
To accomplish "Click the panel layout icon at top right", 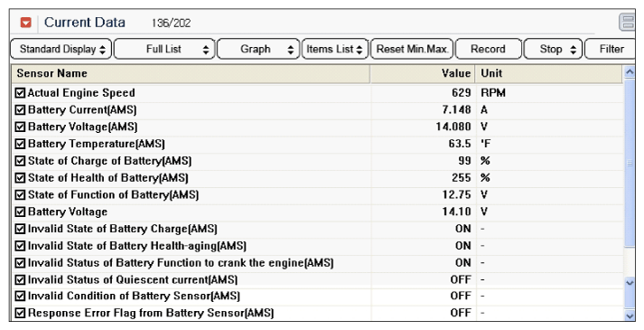I will tap(627, 23).
